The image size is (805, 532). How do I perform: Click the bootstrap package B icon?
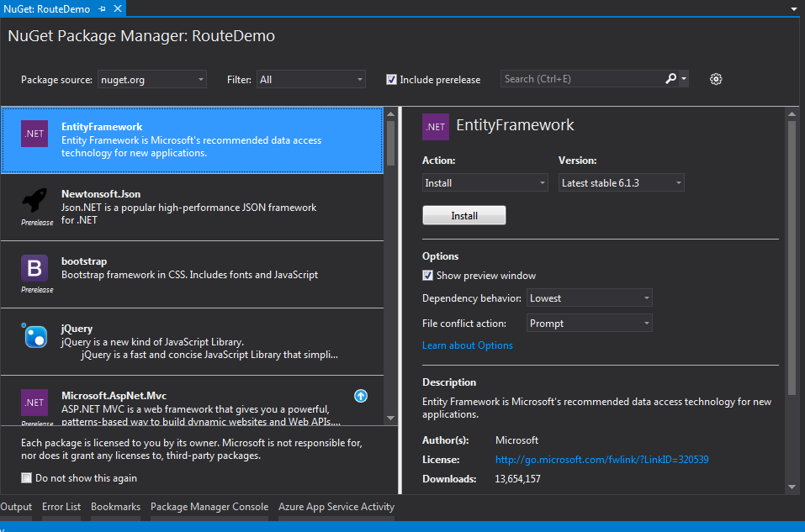34,268
